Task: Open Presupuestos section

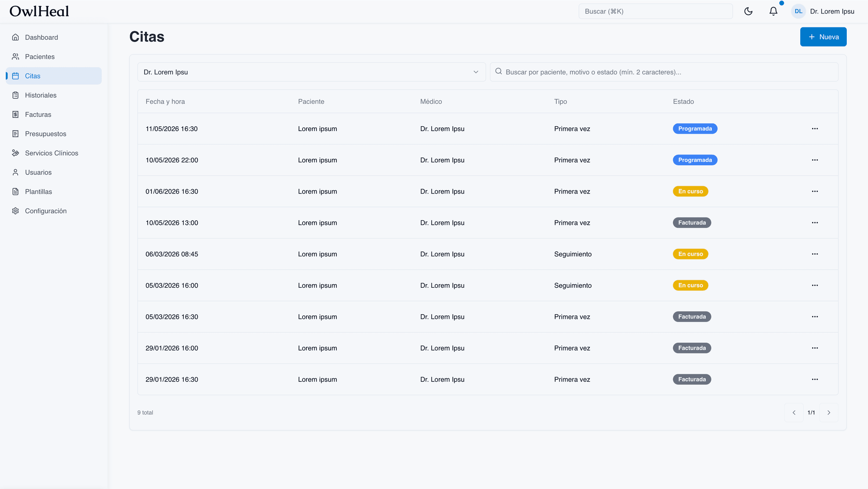Action: [54, 134]
